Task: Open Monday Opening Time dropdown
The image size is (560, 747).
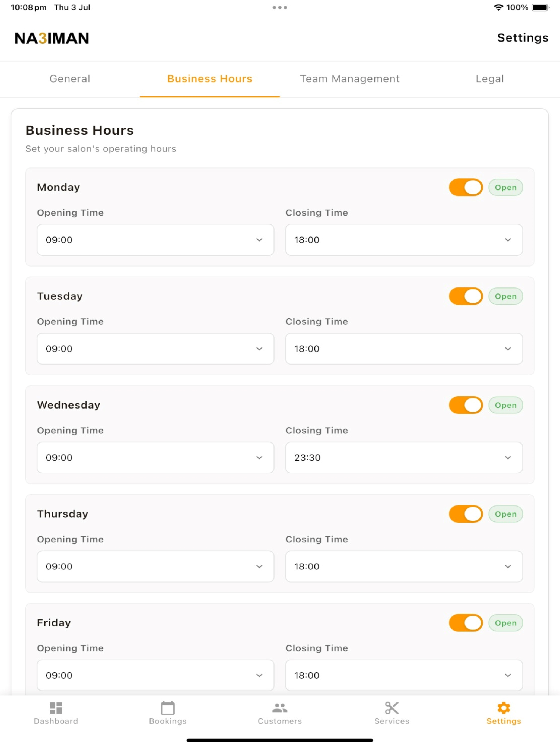Action: 155,240
